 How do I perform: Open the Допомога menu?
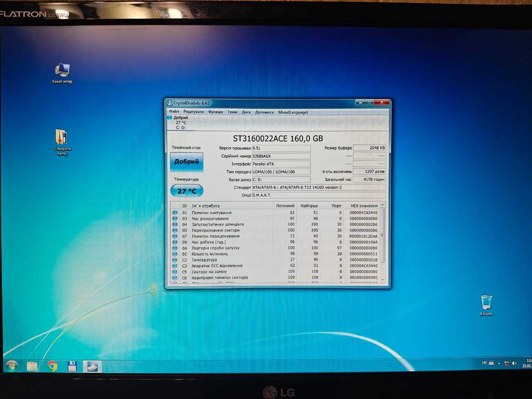tap(264, 112)
